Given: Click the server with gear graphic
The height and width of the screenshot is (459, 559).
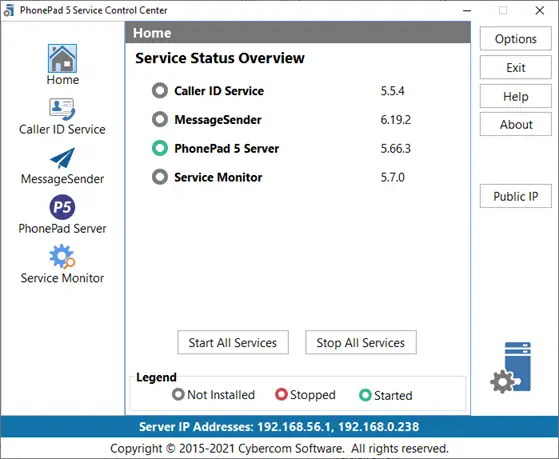Looking at the screenshot, I should [x=511, y=367].
